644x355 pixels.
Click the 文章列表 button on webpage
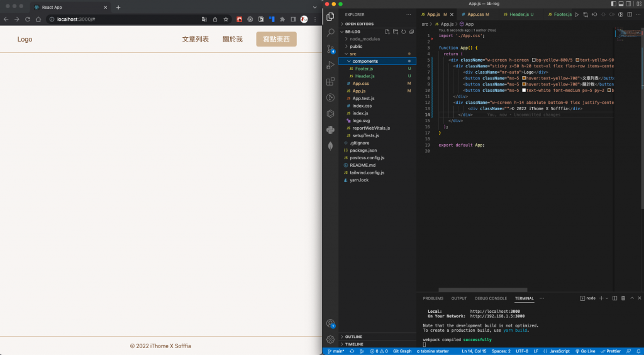pos(196,40)
